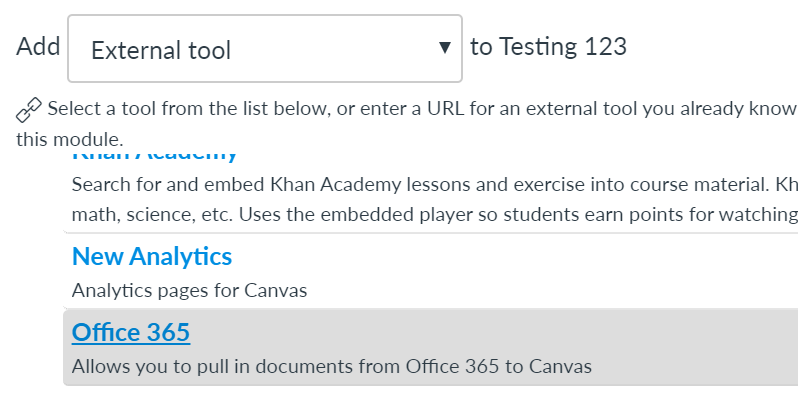Click the Khan Academy lessons description text
Viewport: 798px width, 397px height.
coord(435,185)
